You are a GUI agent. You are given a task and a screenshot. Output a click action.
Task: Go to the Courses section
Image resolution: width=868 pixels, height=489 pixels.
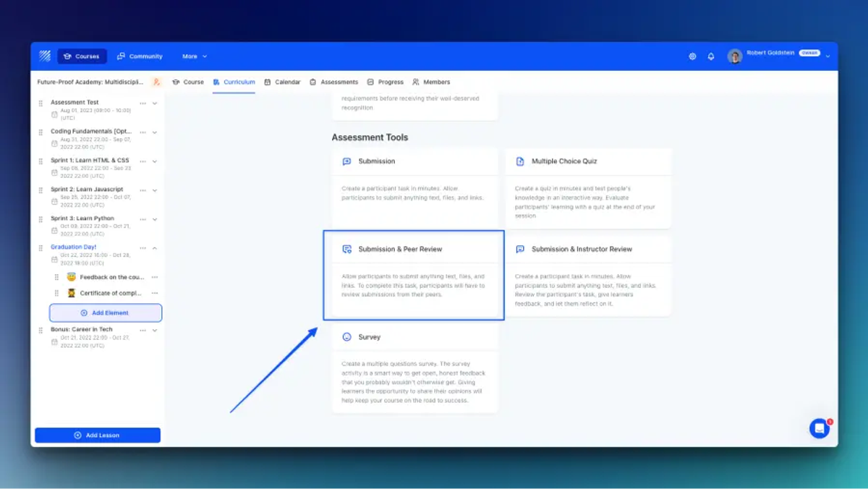coord(82,56)
